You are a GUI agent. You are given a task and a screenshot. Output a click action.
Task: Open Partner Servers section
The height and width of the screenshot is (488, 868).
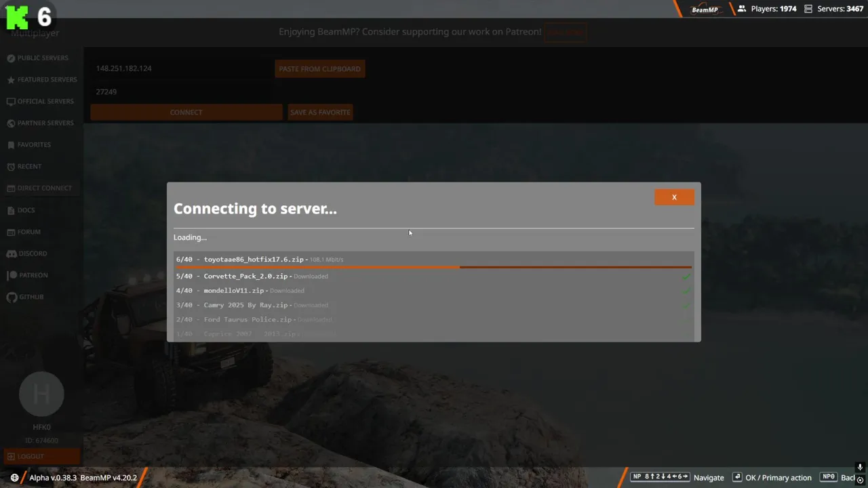[40, 123]
